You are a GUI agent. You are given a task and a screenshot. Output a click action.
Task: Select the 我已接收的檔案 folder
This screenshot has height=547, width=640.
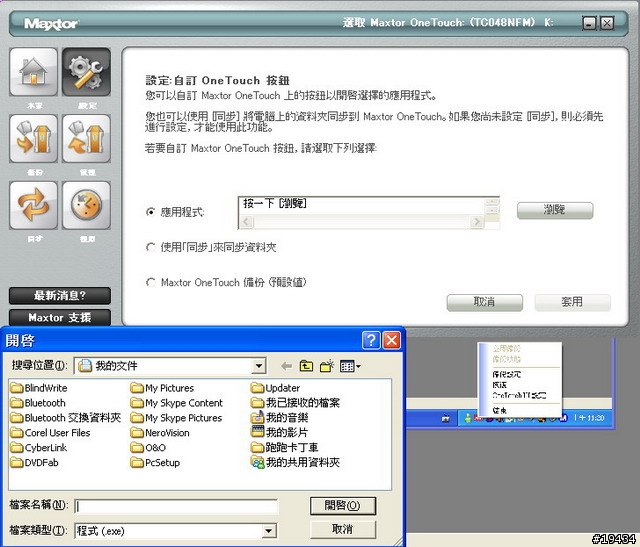pos(296,403)
